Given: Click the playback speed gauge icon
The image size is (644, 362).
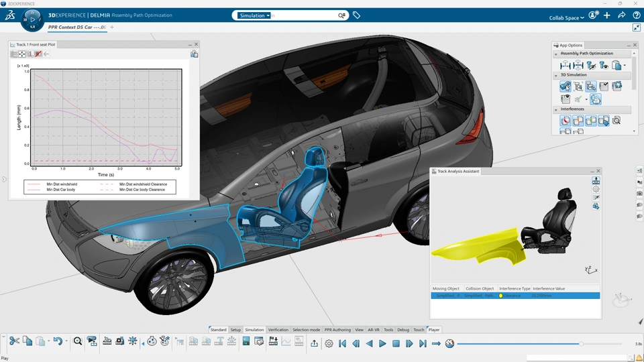Looking at the screenshot, I should tap(449, 343).
